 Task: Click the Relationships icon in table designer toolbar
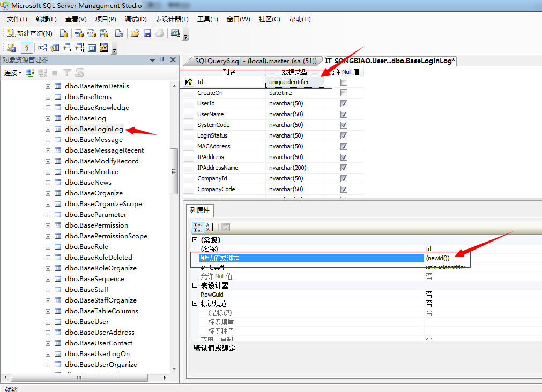point(42,48)
